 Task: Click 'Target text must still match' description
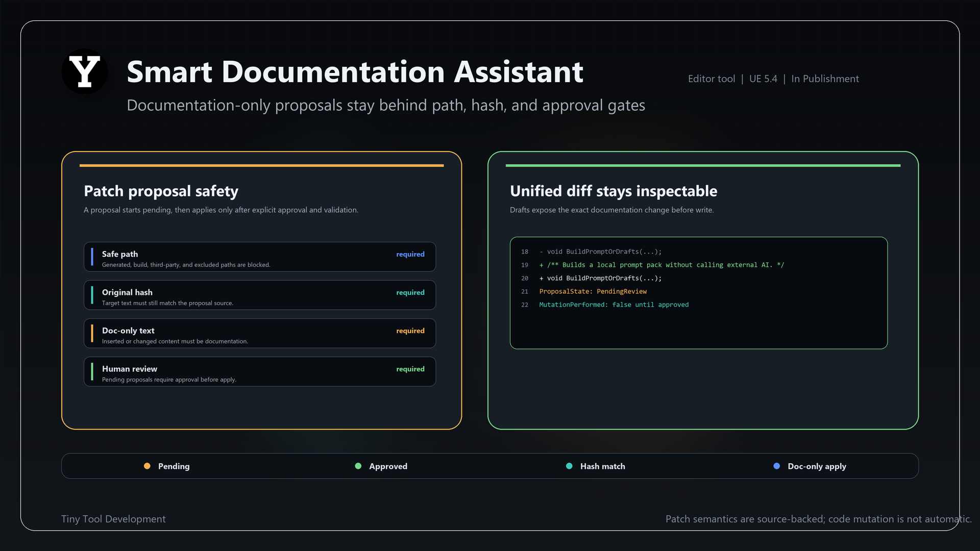coord(167,303)
